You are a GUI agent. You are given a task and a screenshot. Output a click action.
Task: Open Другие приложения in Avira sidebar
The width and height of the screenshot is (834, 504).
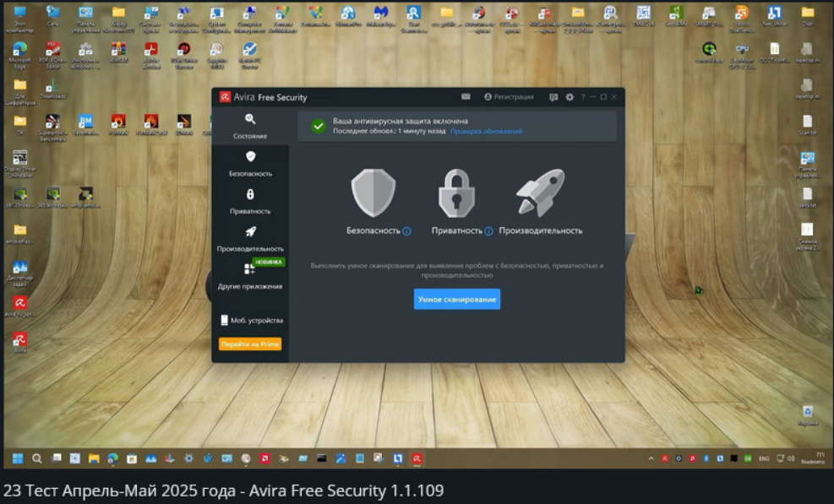point(250,275)
